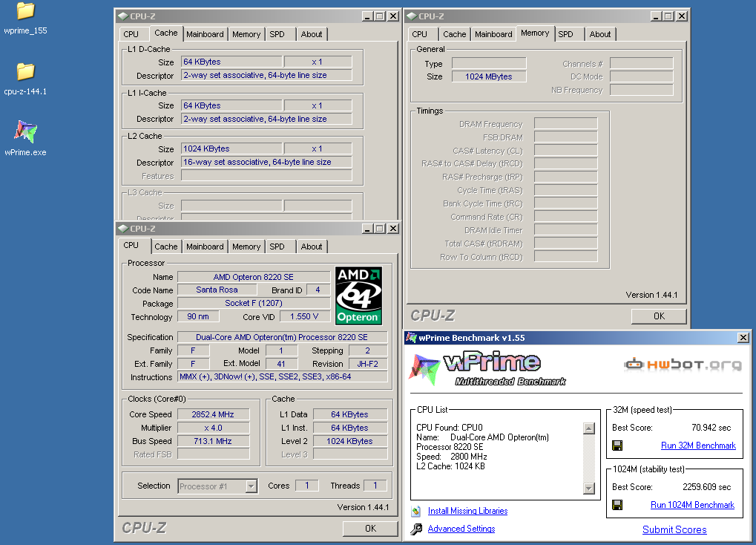756x545 pixels.
Task: Click the 1024M best score 2259.609 sec
Action: pyautogui.click(x=707, y=487)
